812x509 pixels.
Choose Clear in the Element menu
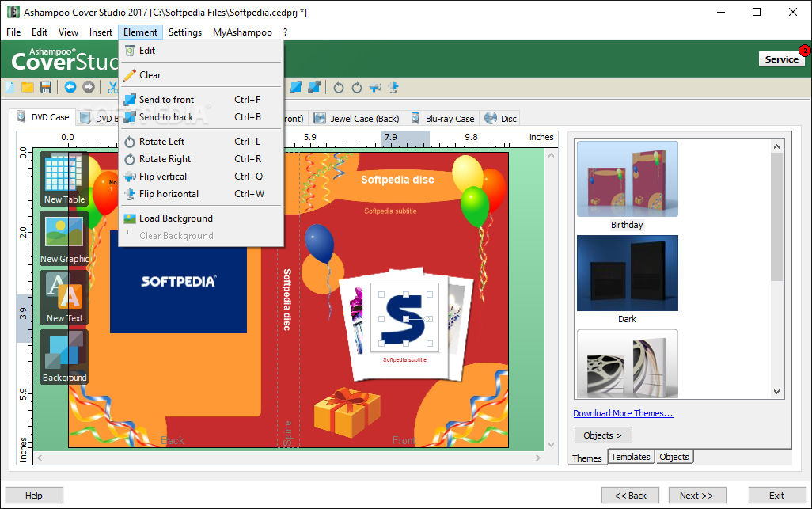pos(201,75)
